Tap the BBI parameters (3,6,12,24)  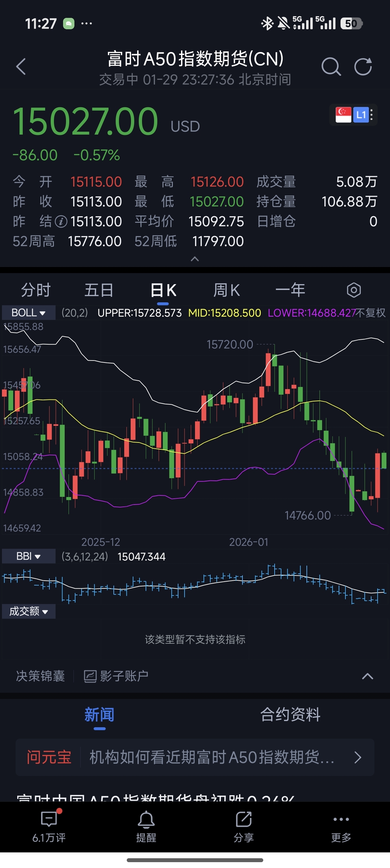[84, 556]
